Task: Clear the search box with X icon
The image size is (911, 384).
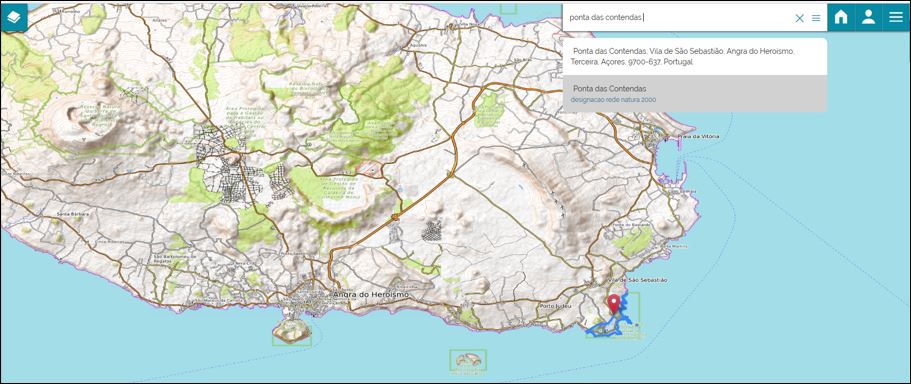Action: (799, 18)
